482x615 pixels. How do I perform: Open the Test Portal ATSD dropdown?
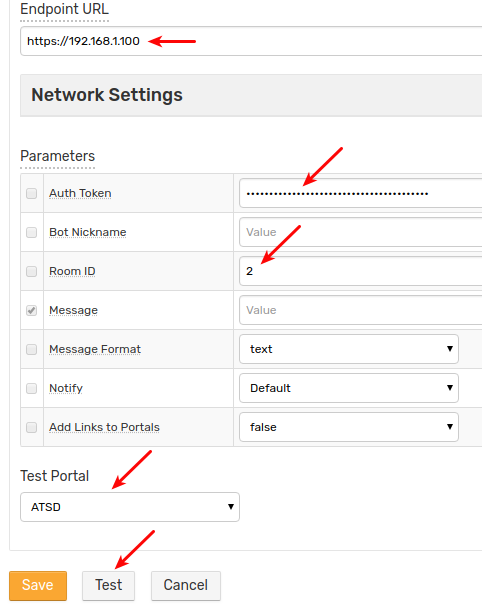(130, 507)
